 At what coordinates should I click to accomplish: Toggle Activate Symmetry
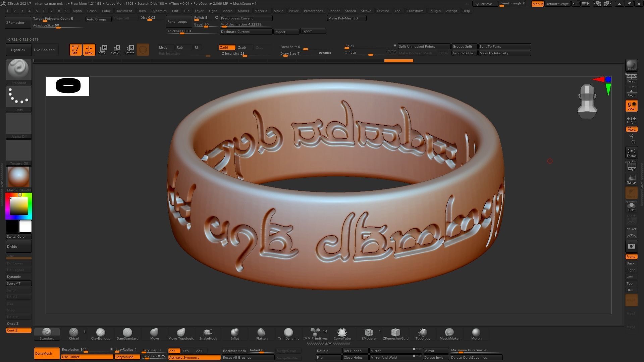point(194,357)
